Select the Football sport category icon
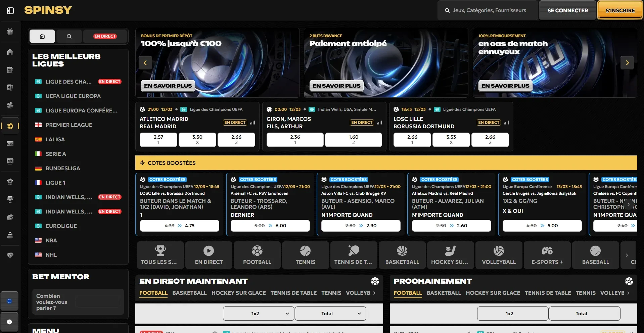 (257, 255)
